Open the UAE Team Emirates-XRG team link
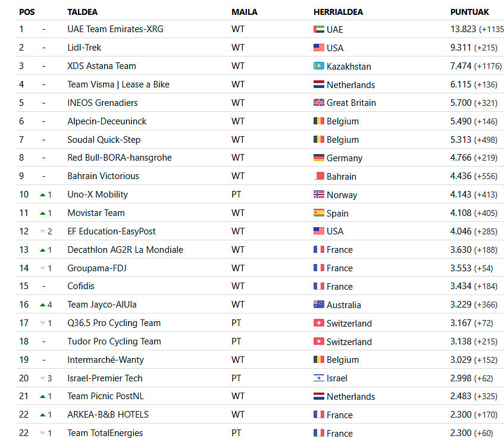The image size is (504, 439). tap(115, 29)
